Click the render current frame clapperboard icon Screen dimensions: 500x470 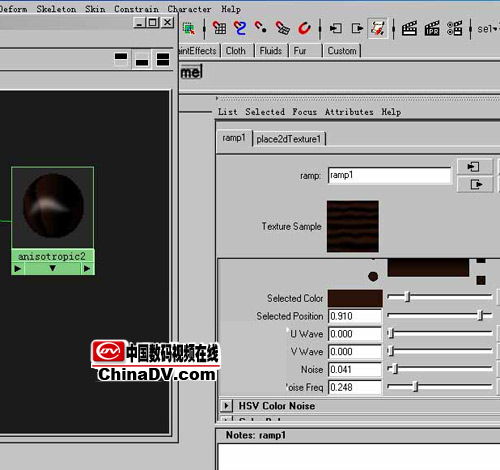(409, 28)
